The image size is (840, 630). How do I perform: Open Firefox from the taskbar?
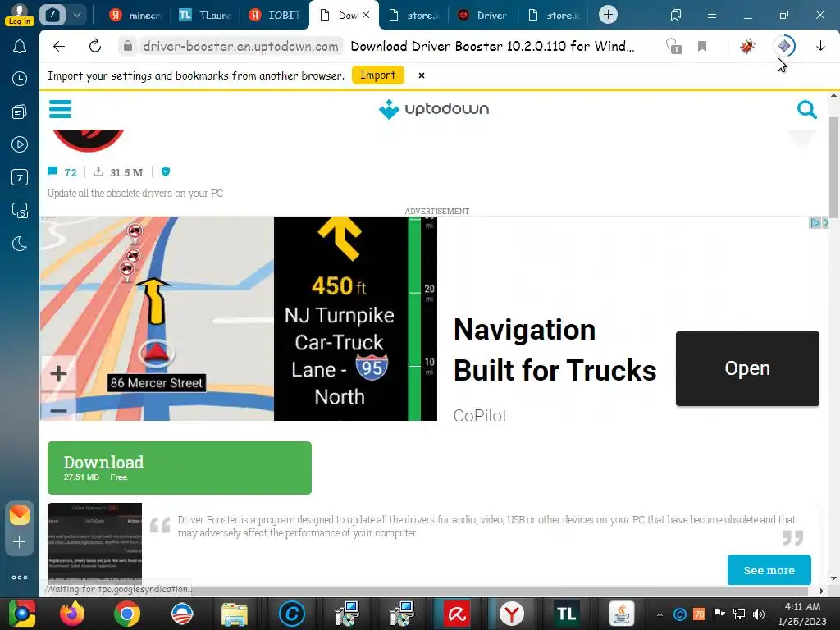pos(72,614)
